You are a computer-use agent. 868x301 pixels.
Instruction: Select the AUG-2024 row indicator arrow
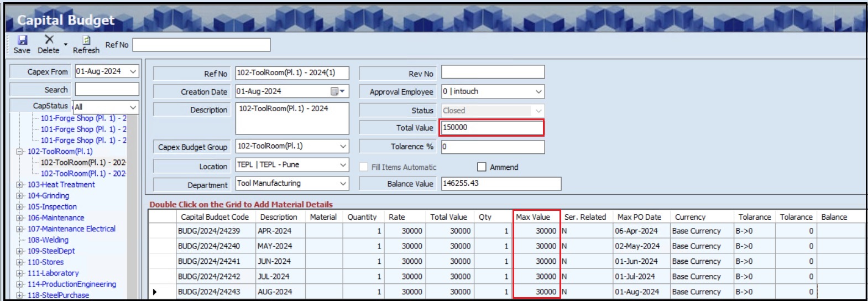tap(155, 292)
